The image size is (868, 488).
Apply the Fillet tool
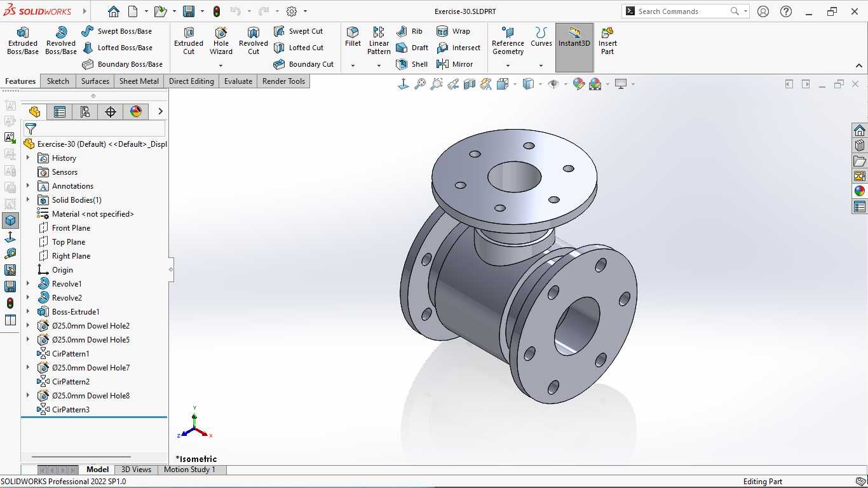click(x=353, y=37)
